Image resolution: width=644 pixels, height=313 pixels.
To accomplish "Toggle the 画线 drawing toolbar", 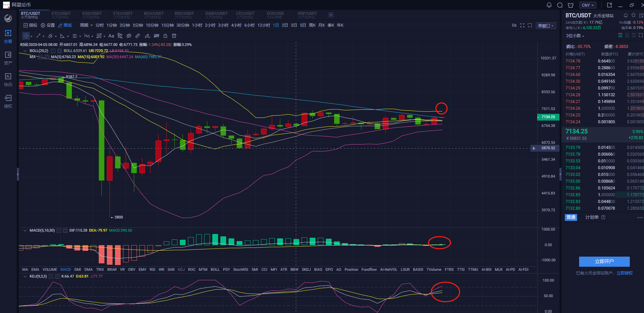I will pyautogui.click(x=65, y=25).
